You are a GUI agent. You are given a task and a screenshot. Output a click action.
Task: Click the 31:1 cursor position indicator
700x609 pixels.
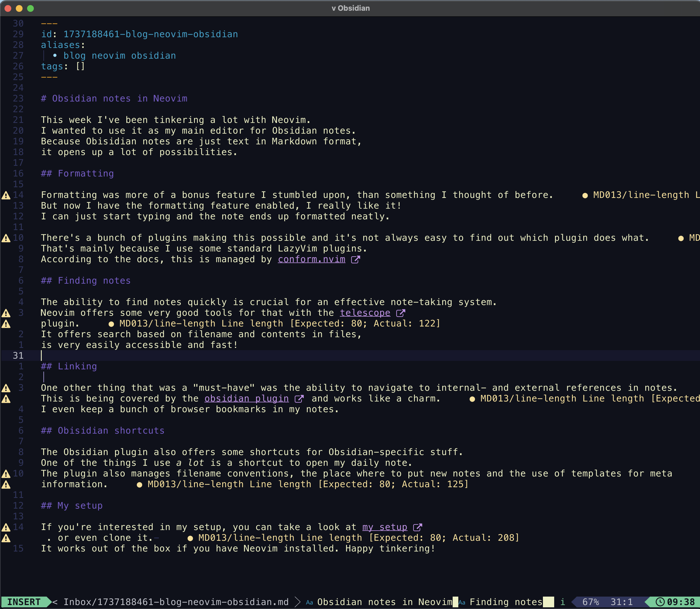[x=621, y=601]
